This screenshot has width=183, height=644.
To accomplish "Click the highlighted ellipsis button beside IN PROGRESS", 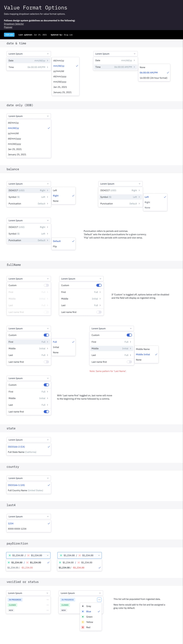I will point(99,599).
